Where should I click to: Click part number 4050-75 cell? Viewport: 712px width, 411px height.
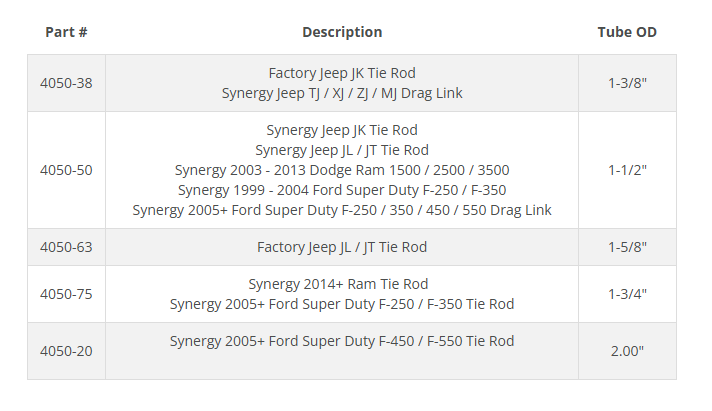click(x=66, y=294)
